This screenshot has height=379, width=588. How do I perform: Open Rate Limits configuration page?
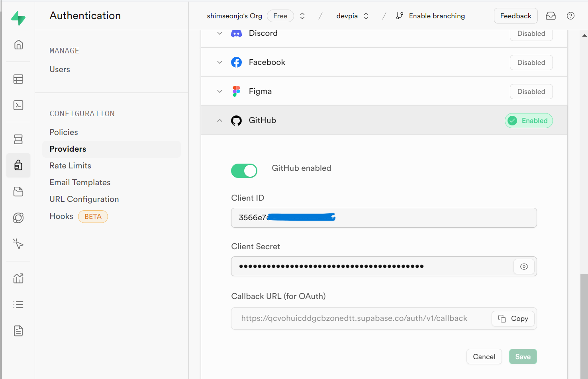click(x=70, y=166)
